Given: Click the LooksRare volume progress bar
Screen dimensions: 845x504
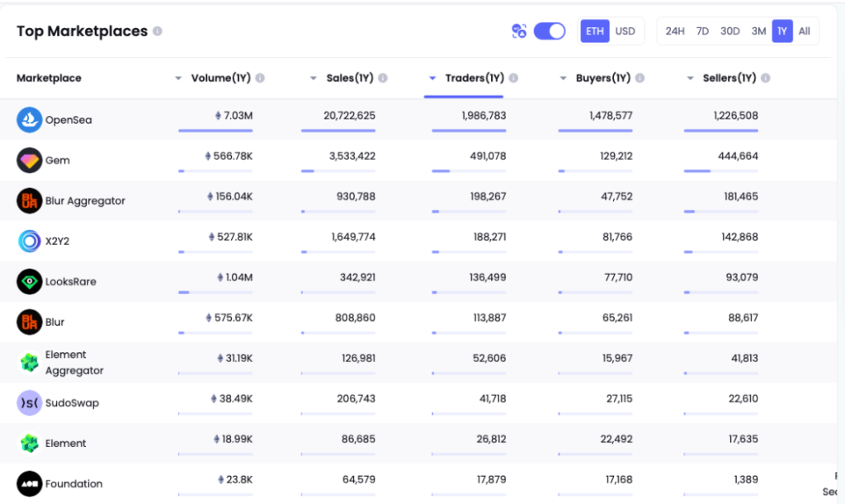Looking at the screenshot, I should coord(215,292).
